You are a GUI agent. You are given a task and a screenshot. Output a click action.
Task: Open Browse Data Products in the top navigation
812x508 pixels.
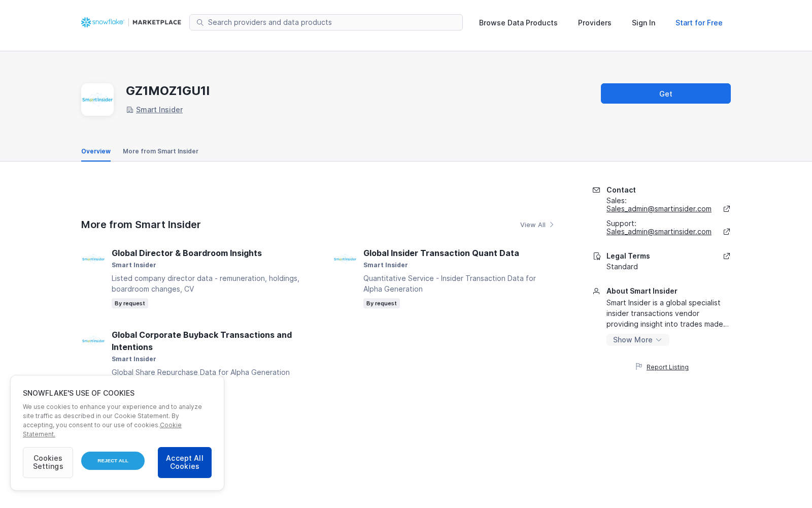(x=518, y=23)
